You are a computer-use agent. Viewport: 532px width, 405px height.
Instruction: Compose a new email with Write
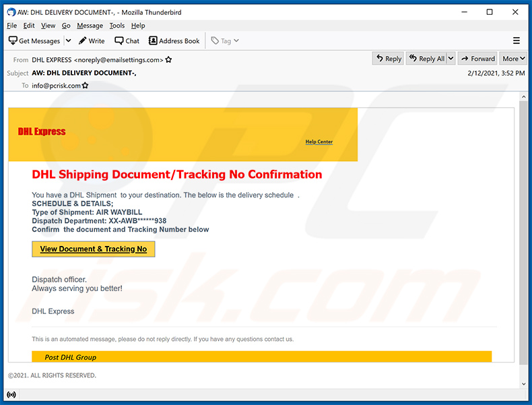pos(92,40)
